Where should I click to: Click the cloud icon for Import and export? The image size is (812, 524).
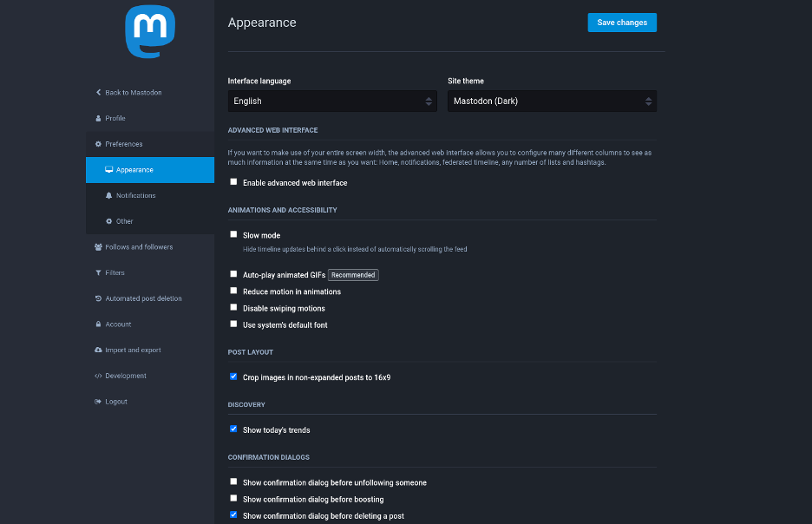click(98, 350)
